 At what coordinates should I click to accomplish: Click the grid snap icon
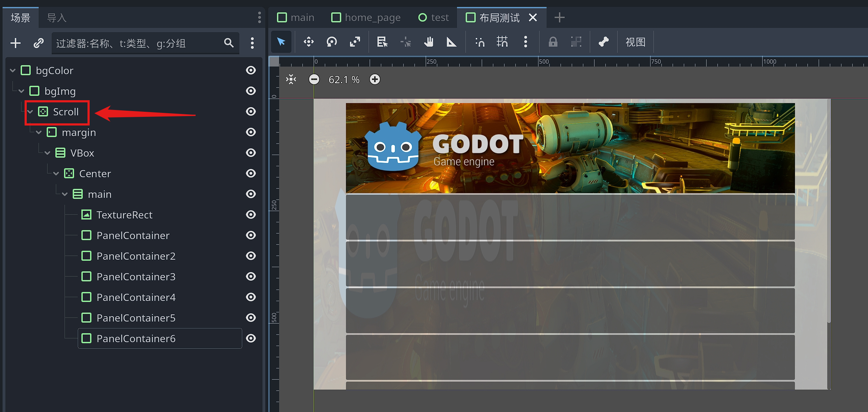(x=502, y=42)
